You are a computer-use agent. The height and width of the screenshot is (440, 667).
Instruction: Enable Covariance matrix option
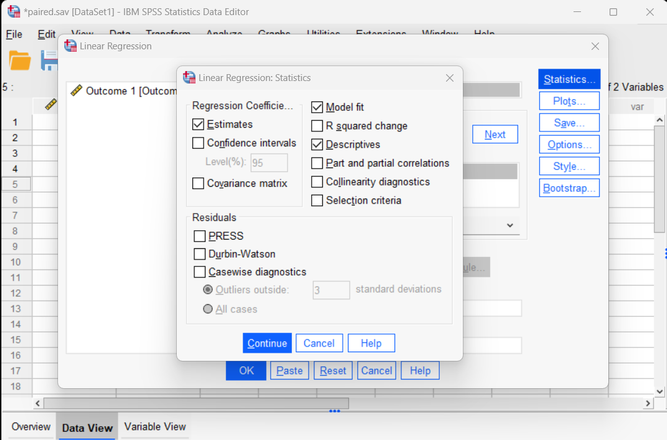(198, 183)
